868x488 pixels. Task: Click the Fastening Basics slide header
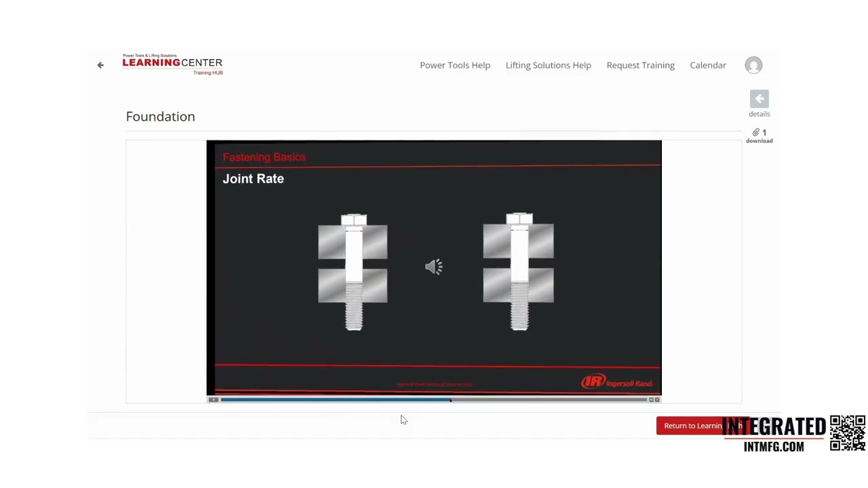pos(264,157)
